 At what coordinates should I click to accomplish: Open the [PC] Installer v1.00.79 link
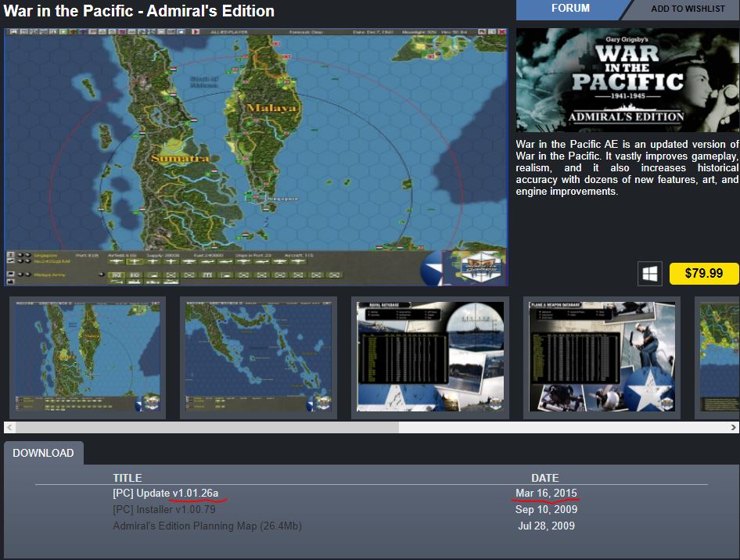(x=164, y=509)
